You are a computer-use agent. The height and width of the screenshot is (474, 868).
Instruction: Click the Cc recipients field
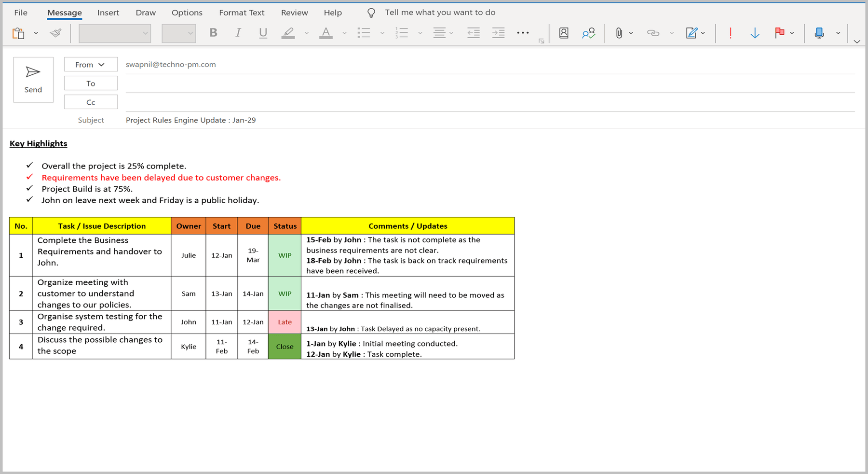(x=490, y=102)
